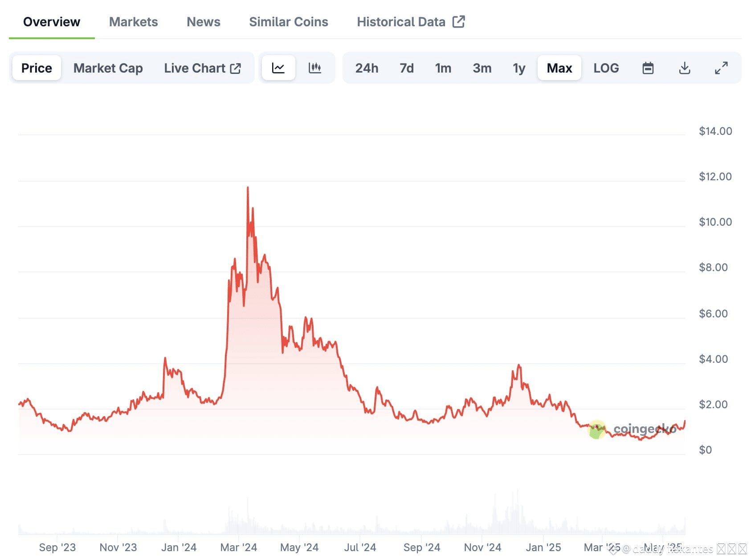Switch to the candlestick chart icon
This screenshot has width=751, height=560.
click(x=315, y=68)
